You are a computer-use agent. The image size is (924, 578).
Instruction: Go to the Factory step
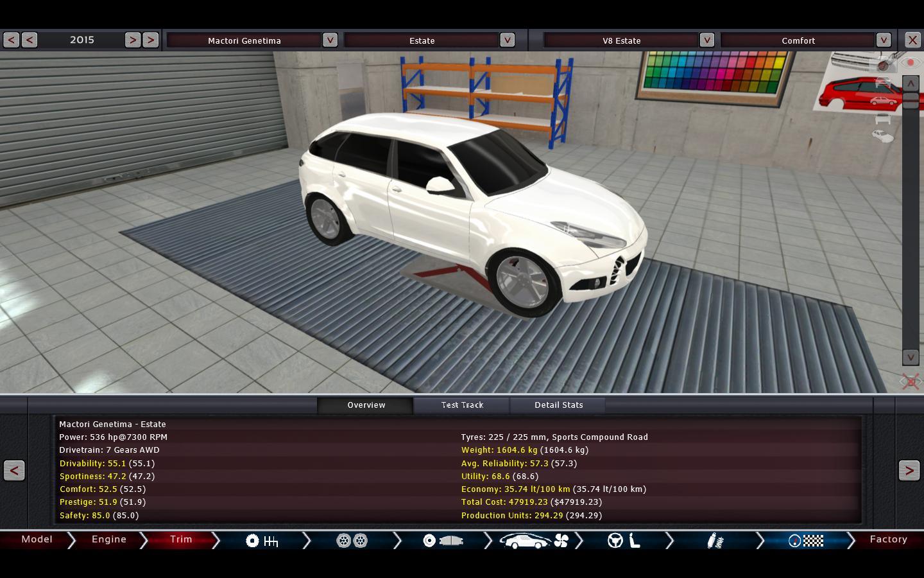(888, 539)
